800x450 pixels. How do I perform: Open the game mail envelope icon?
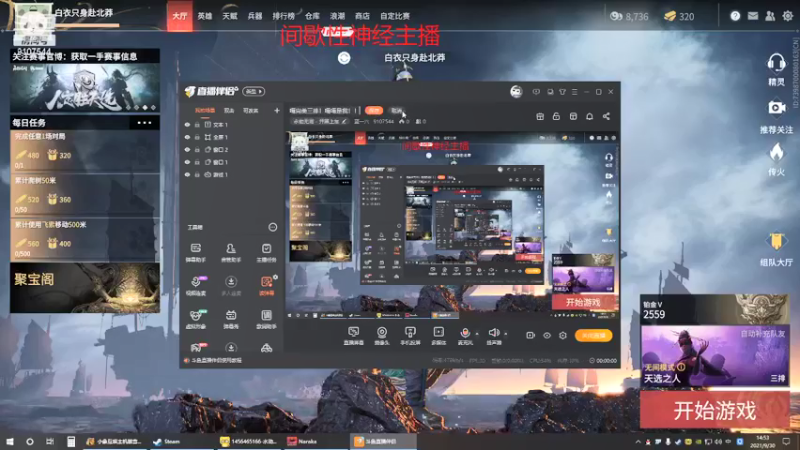753,16
